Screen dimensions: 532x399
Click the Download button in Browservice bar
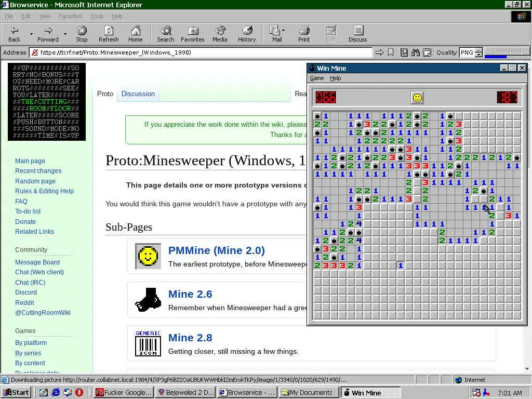click(507, 51)
